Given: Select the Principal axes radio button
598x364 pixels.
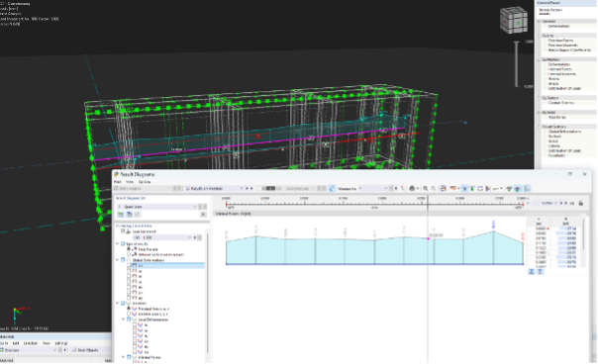Looking at the screenshot, I should tap(129, 309).
